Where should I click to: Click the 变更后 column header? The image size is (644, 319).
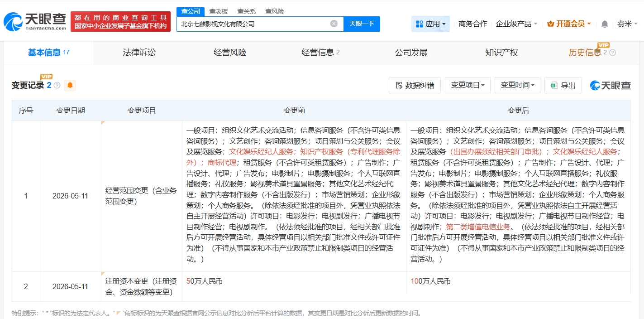(518, 110)
